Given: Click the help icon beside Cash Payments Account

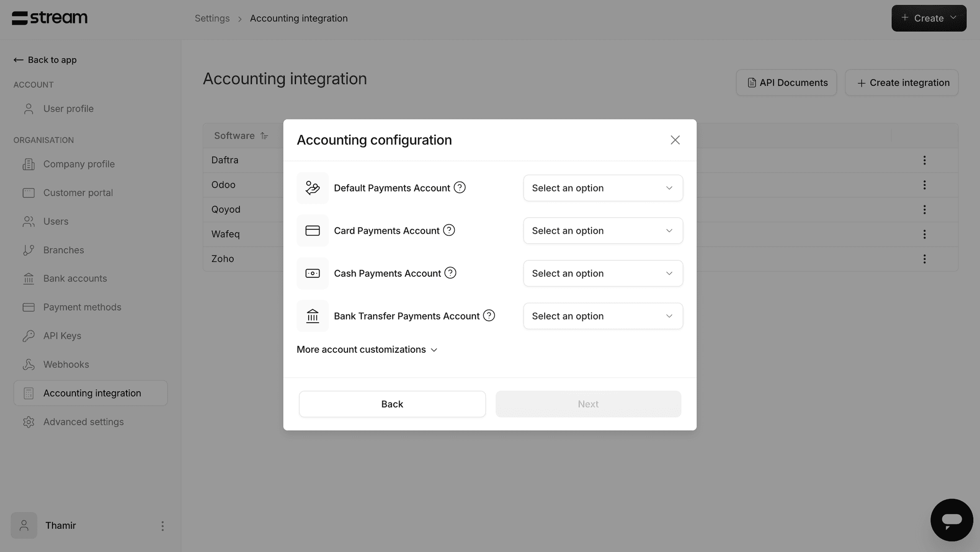Looking at the screenshot, I should (x=450, y=273).
